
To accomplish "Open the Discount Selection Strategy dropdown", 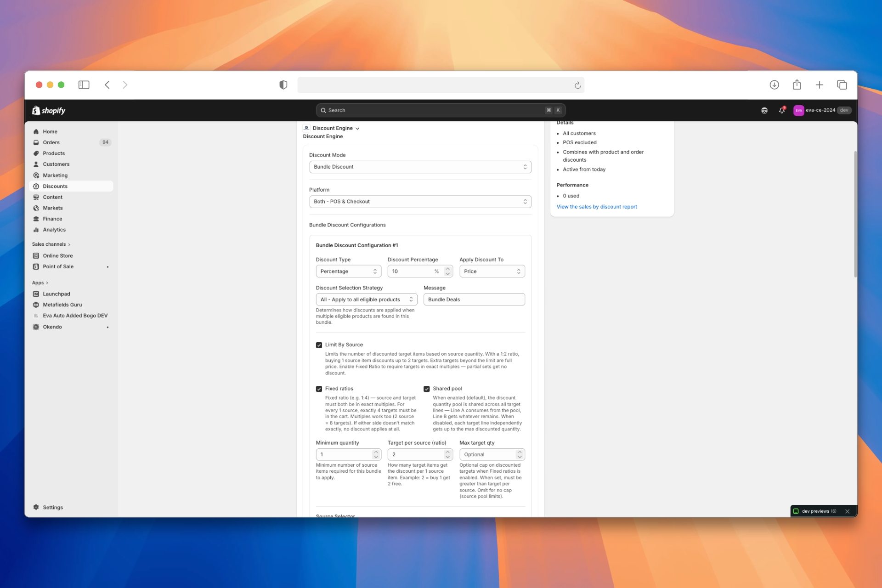I will 366,299.
